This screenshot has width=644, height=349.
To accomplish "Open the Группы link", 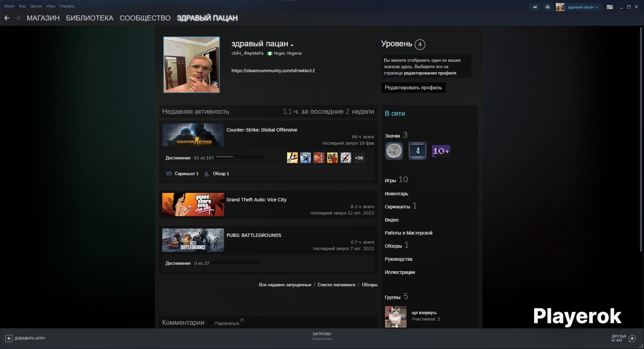I will click(x=392, y=297).
